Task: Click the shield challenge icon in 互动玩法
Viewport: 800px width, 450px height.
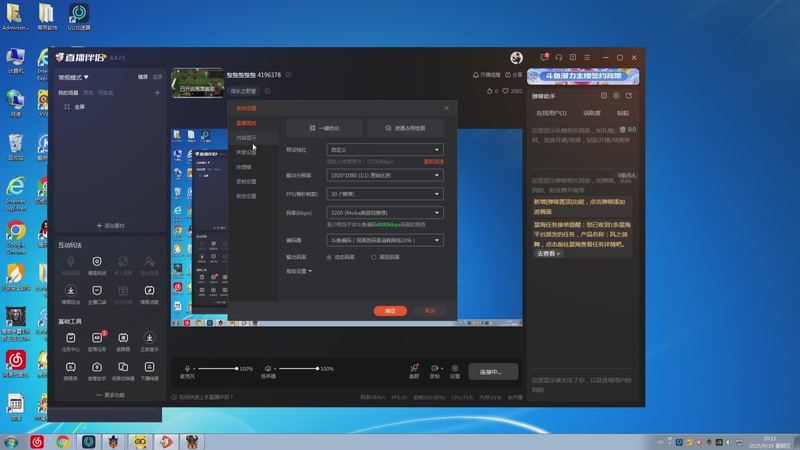Action: [97, 261]
